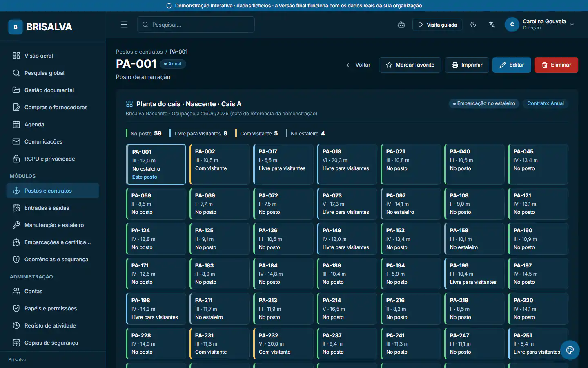
Task: Click the blue Editar button
Action: click(x=512, y=65)
